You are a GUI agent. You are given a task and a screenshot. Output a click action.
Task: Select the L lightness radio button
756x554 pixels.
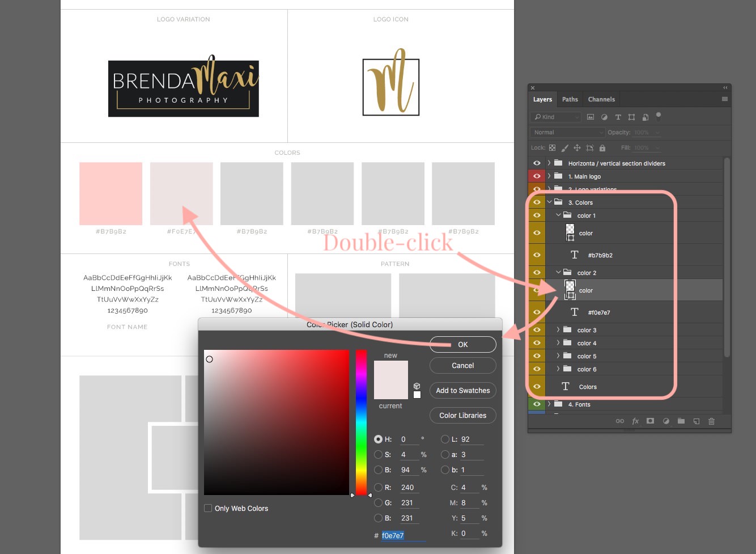click(445, 439)
